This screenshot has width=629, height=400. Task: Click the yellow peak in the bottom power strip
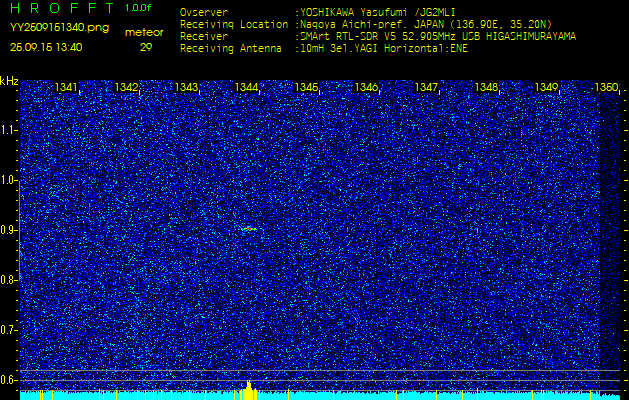pos(248,388)
